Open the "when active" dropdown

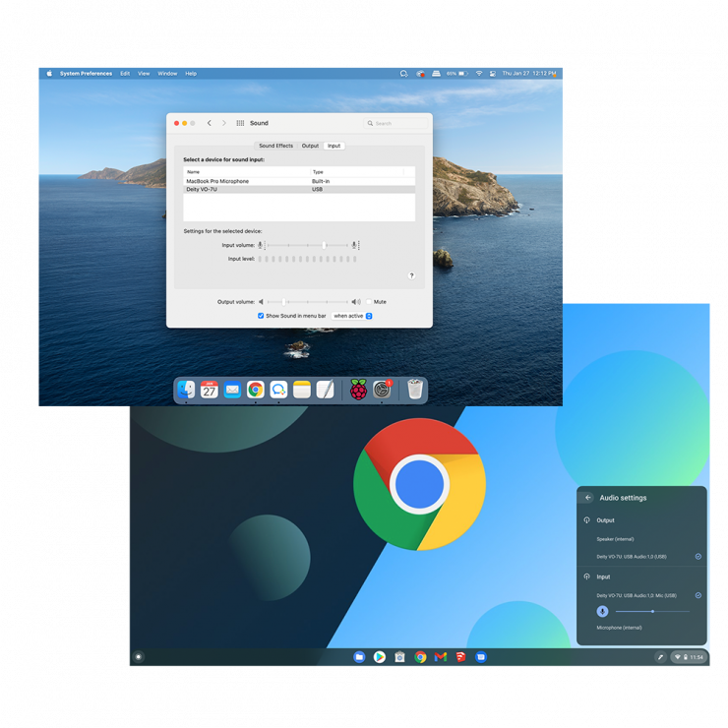pos(352,316)
